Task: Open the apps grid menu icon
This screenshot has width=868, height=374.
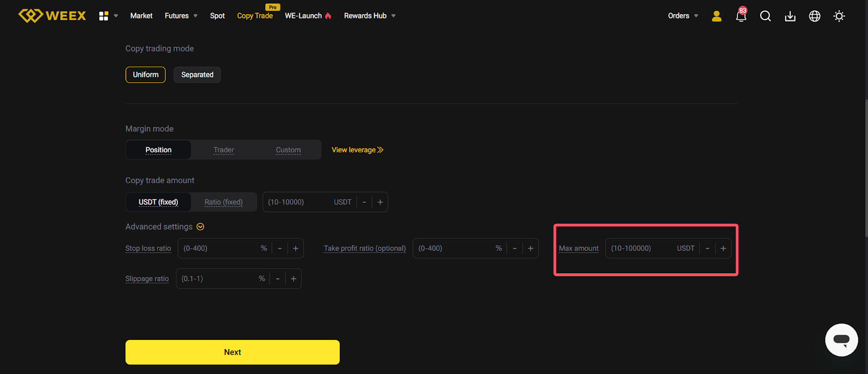Action: pyautogui.click(x=104, y=16)
